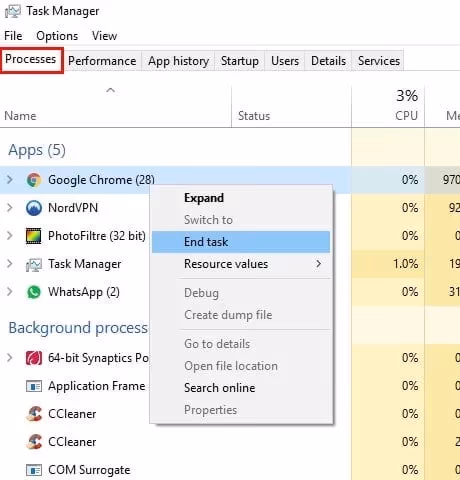460x480 pixels.
Task: Click the second CCleaner process icon
Action: pos(34,442)
